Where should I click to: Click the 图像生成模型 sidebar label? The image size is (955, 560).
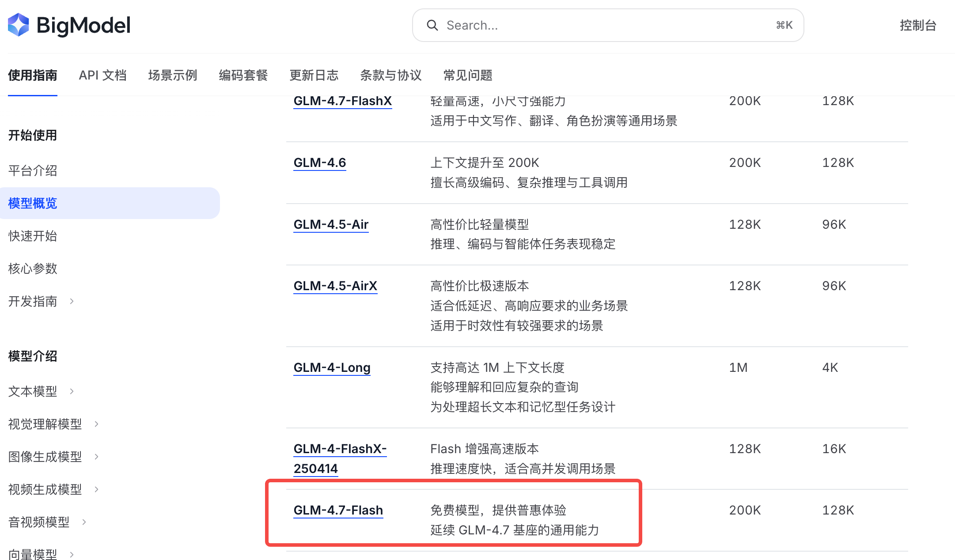point(45,457)
